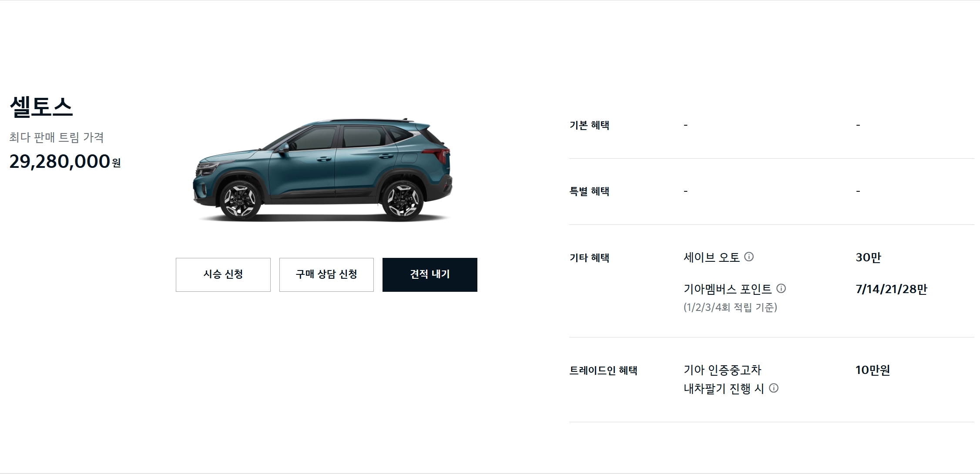Click the teal Seltos car image
The height and width of the screenshot is (474, 980).
[x=322, y=170]
